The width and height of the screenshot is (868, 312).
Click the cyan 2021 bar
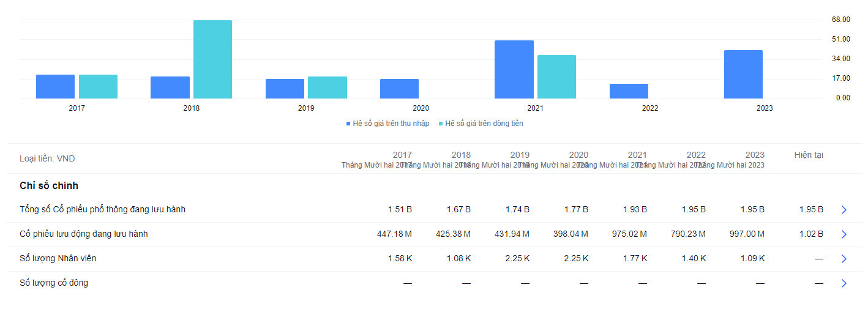click(556, 77)
